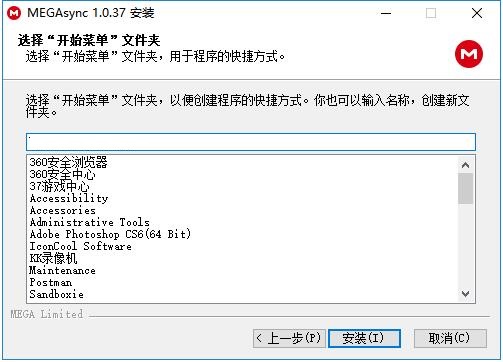Select Adobe Photoshop CS6 (64 Bit) entry

coord(110,234)
